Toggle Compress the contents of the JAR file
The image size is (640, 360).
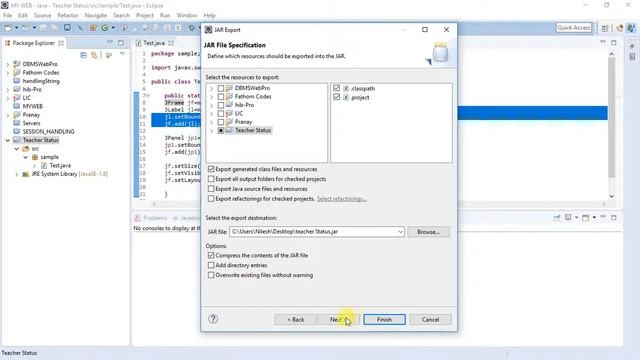[211, 255]
